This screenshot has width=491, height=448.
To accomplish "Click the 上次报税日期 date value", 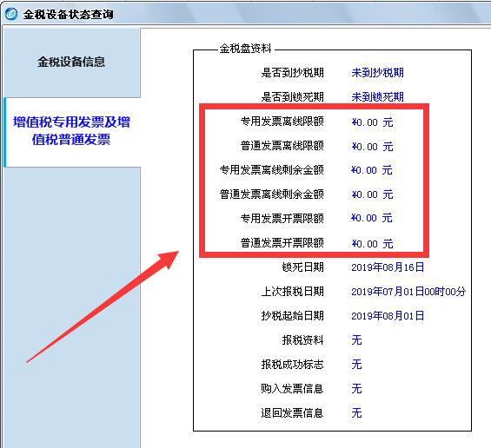I will click(x=408, y=292).
